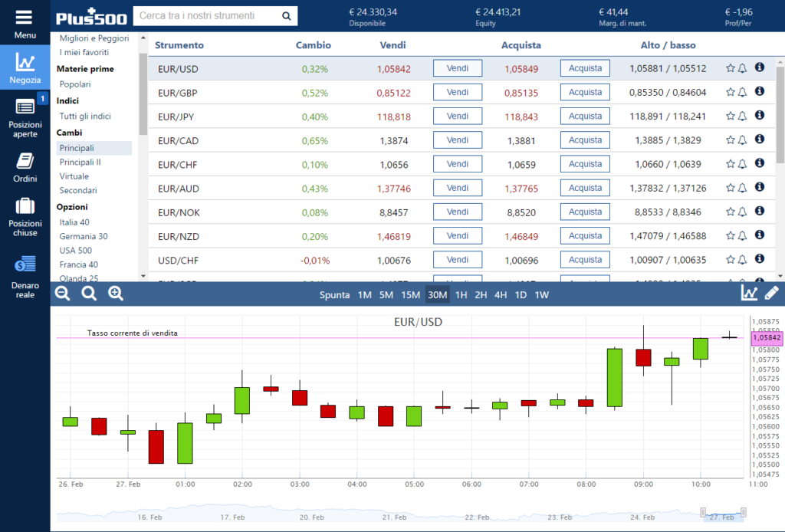This screenshot has width=785, height=532.
Task: Click Vendi button for EUR/AUD
Action: [458, 188]
